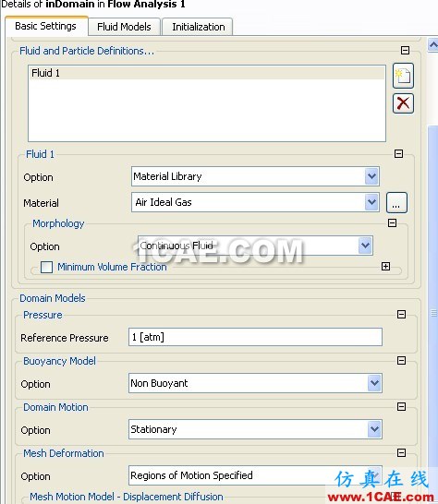438x504 pixels.
Task: Open material browser ellipsis button
Action: (396, 203)
